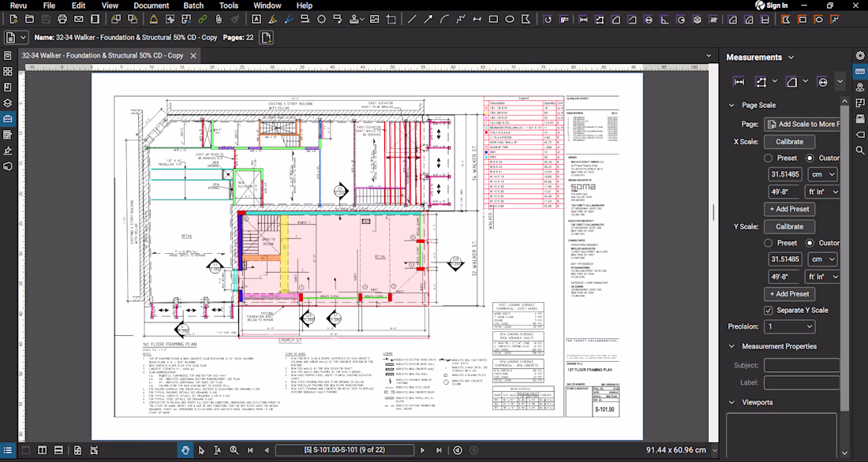Click the X Scale Calibrate button
The width and height of the screenshot is (868, 462).
click(789, 142)
